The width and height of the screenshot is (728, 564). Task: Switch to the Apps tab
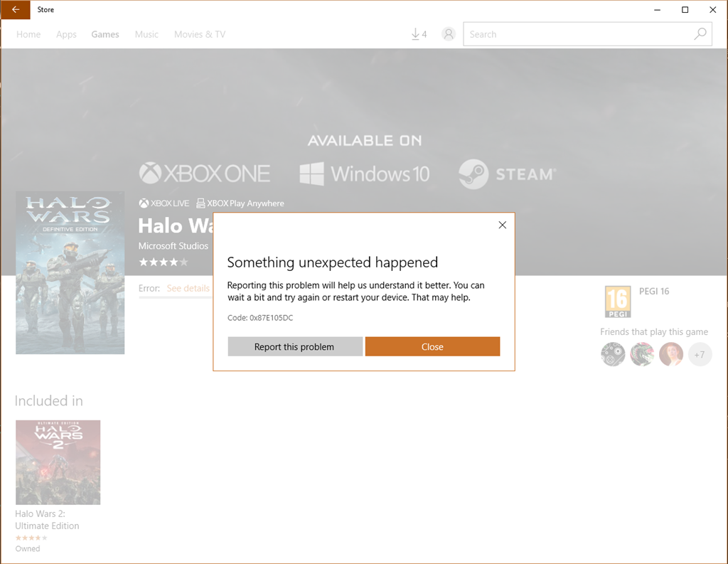coord(66,34)
